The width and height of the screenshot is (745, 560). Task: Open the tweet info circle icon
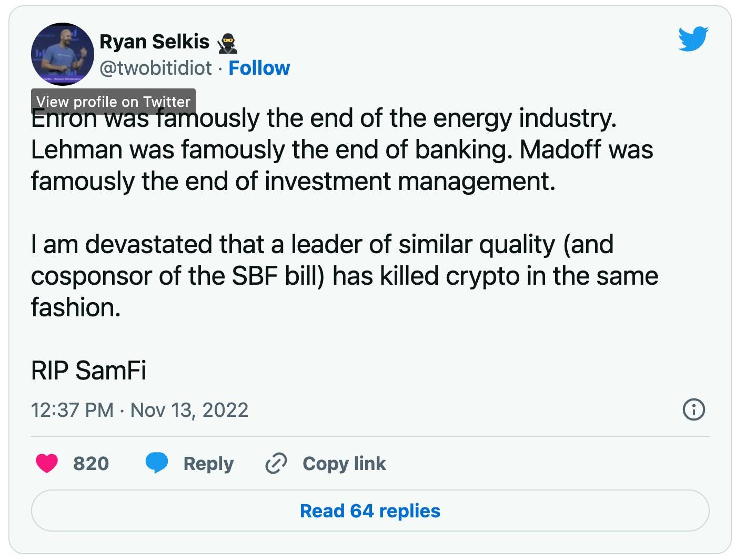click(x=693, y=409)
